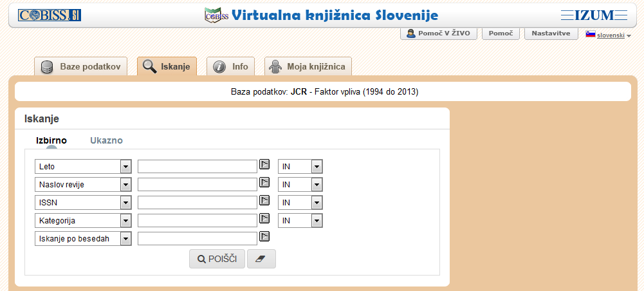This screenshot has width=644, height=291.
Task: Switch to Ukazno search mode
Action: pos(106,140)
